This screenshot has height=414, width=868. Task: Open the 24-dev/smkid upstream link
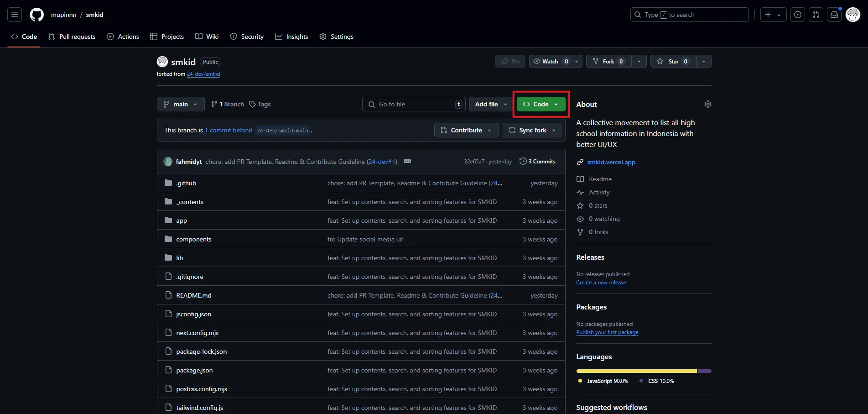click(x=203, y=74)
